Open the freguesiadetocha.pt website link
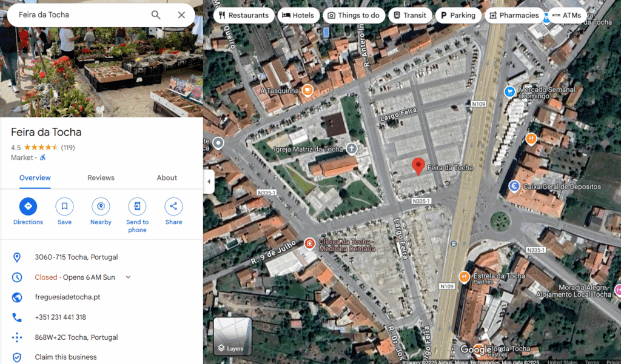621x364 pixels. [x=67, y=297]
